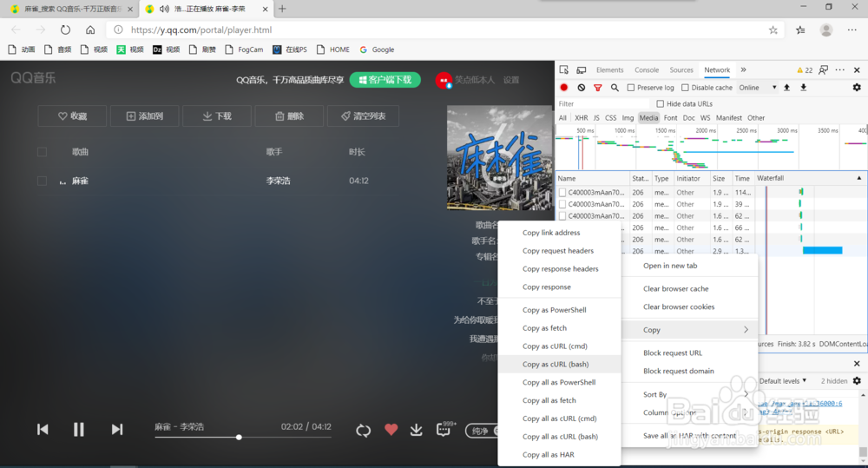The image size is (868, 468).
Task: Toggle DevTools device toolbar icon
Action: 582,69
